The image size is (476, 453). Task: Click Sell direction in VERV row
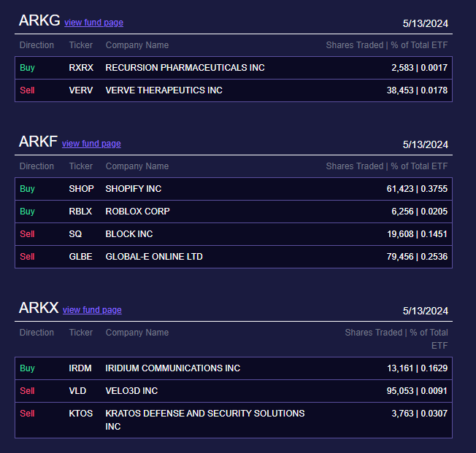coord(27,90)
